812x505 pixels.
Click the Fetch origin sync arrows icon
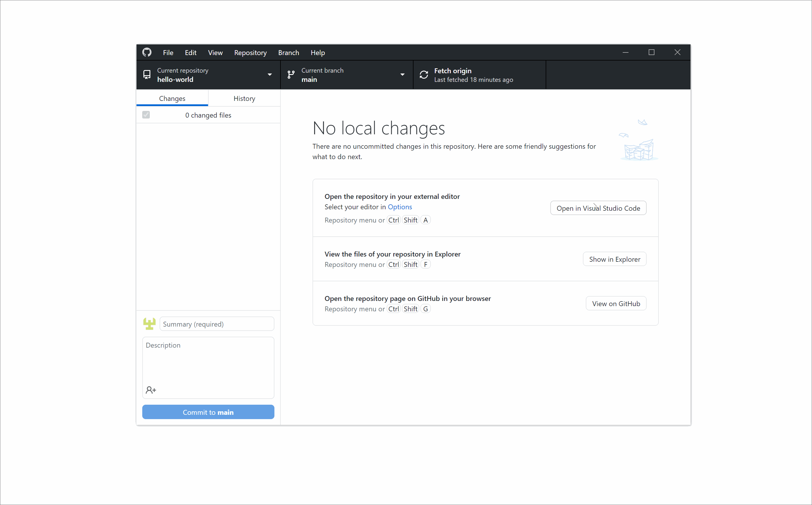pos(424,75)
